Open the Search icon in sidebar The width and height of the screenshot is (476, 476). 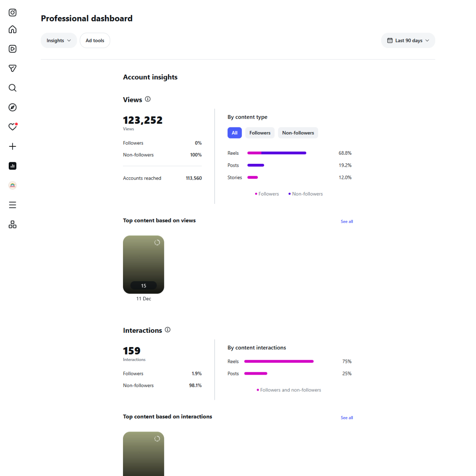tap(13, 88)
